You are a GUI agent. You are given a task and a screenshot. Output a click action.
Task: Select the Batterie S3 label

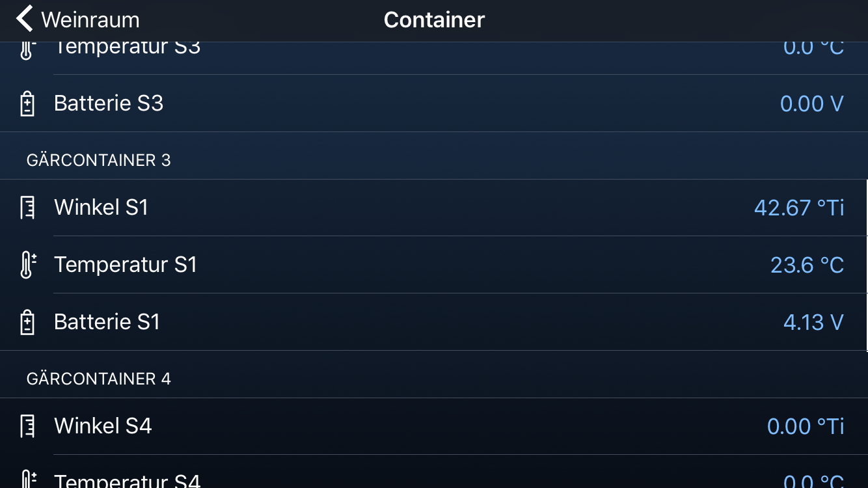pyautogui.click(x=109, y=103)
